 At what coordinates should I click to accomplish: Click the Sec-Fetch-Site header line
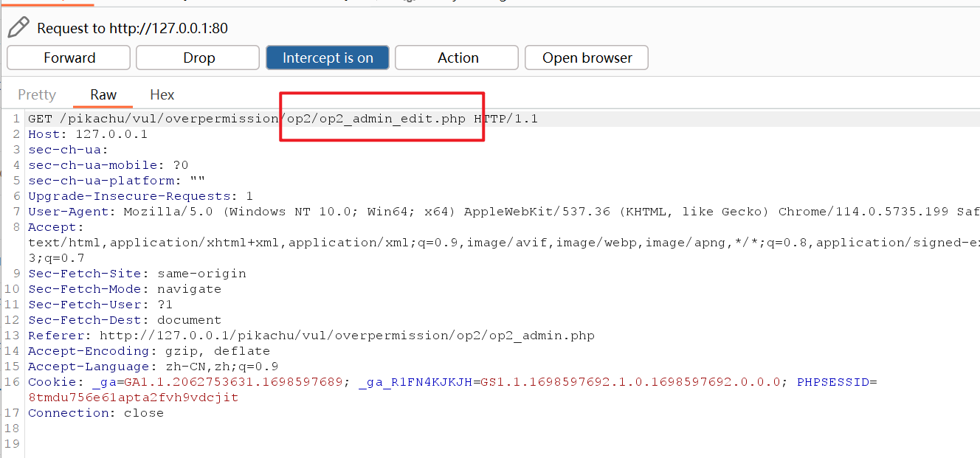click(137, 274)
